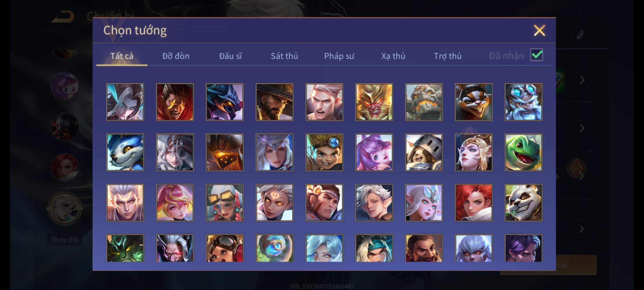Pick the dwarf with blue goggles
This screenshot has height=290, width=644.
(x=523, y=102)
